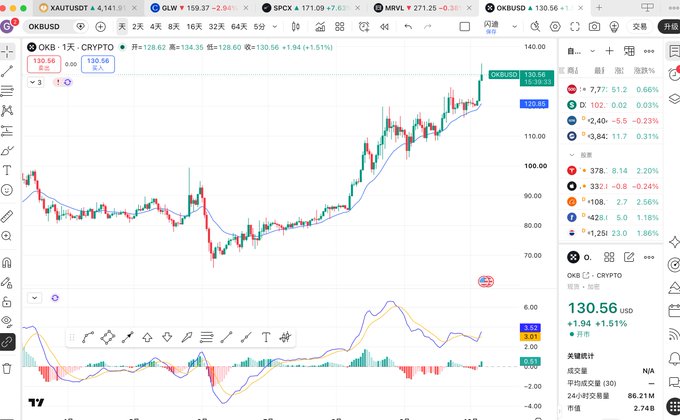680x420 pixels.
Task: Collapse the stocks section in watchlist
Action: click(572, 155)
